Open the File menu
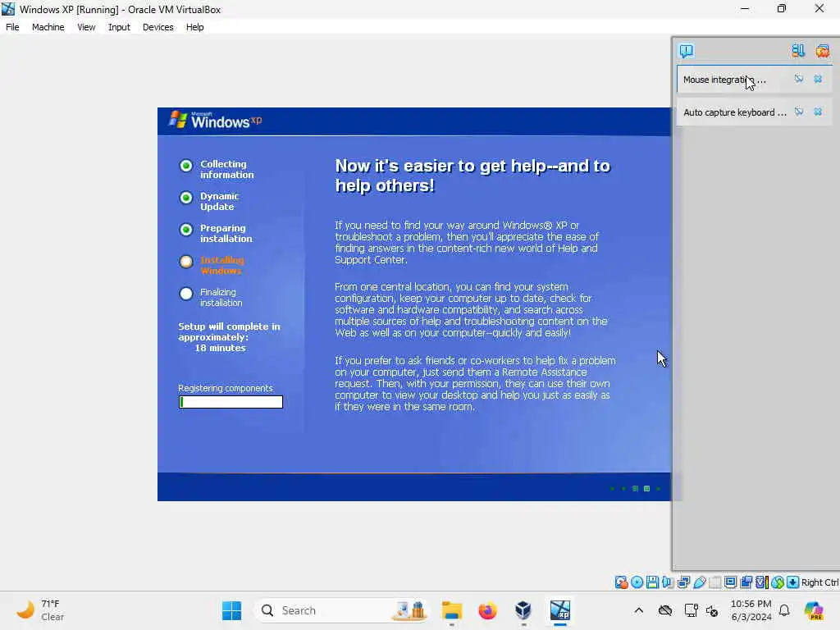840x630 pixels. 12,27
